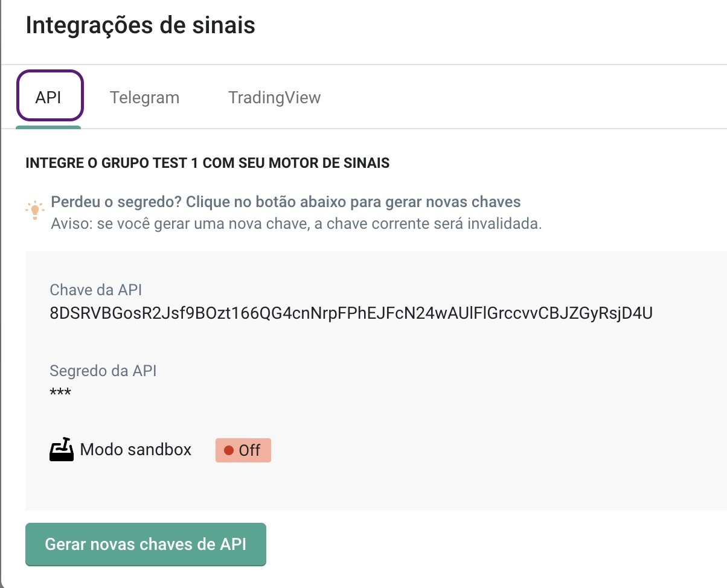Screen dimensions: 727x588
Task: Generate new API keys with green button
Action: tap(146, 544)
